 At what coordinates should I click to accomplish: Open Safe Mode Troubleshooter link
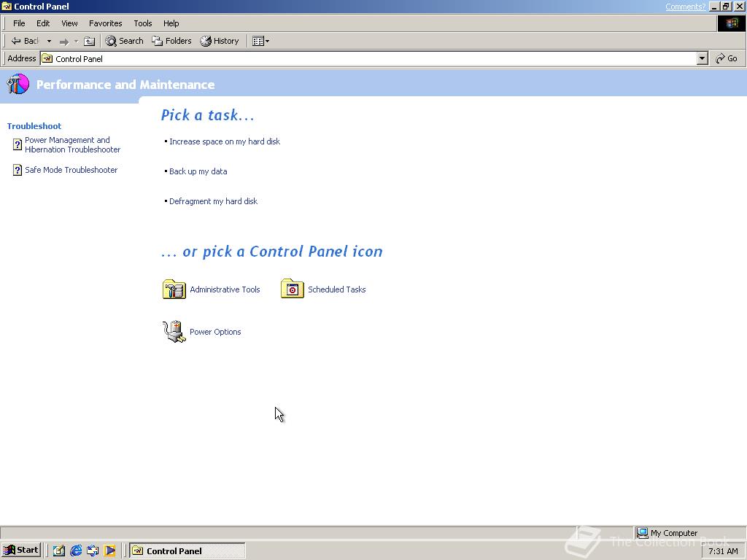[71, 170]
